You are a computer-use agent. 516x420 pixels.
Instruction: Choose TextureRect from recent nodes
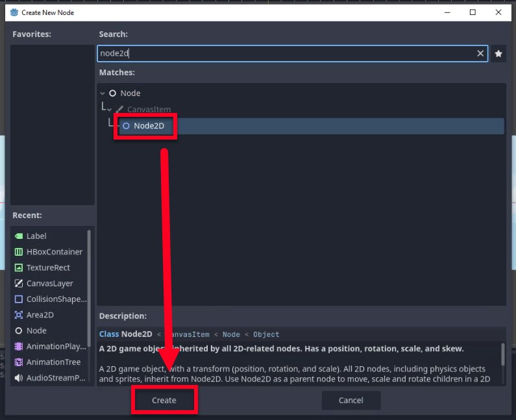(x=48, y=267)
